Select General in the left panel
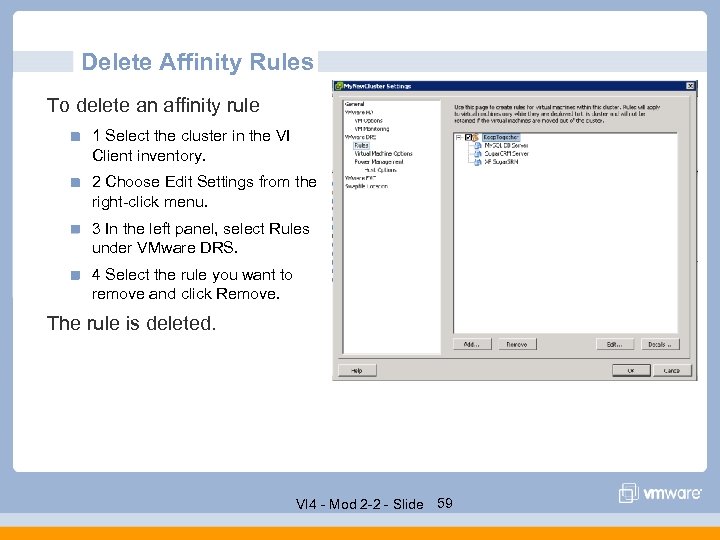This screenshot has width=720, height=540. (x=354, y=104)
